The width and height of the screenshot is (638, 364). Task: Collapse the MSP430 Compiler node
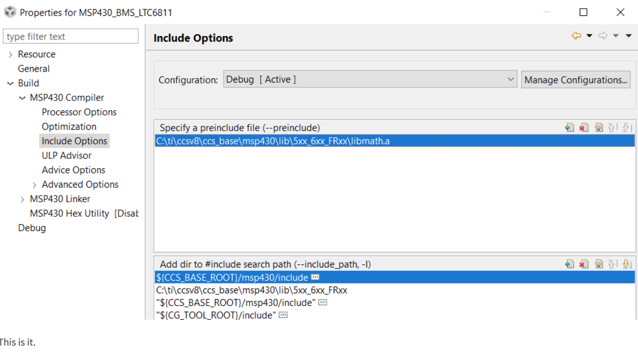22,98
